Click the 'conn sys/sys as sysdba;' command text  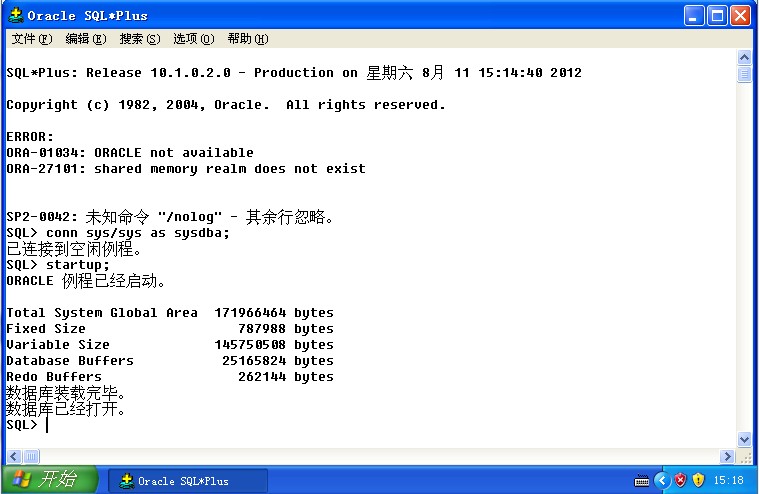coord(138,233)
